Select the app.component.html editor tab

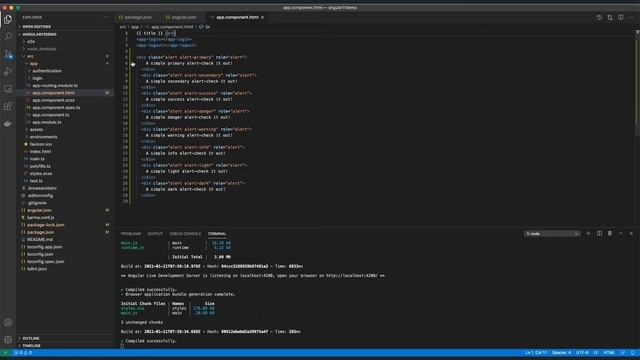(237, 18)
